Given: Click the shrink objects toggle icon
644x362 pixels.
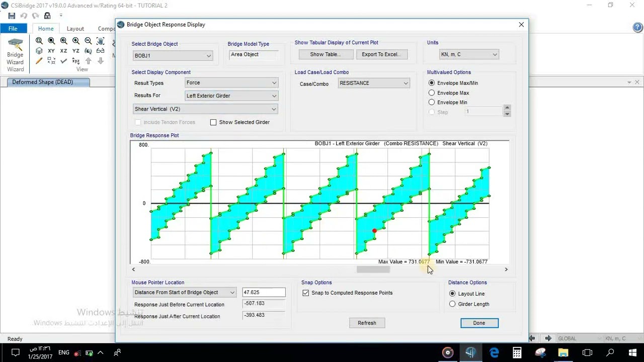Looking at the screenshot, I should [51, 61].
